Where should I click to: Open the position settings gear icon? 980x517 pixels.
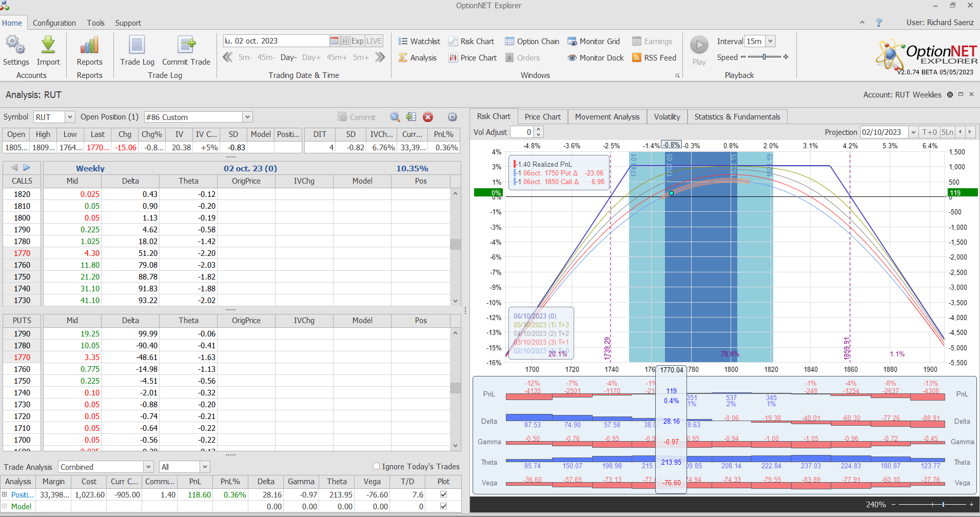tap(452, 117)
